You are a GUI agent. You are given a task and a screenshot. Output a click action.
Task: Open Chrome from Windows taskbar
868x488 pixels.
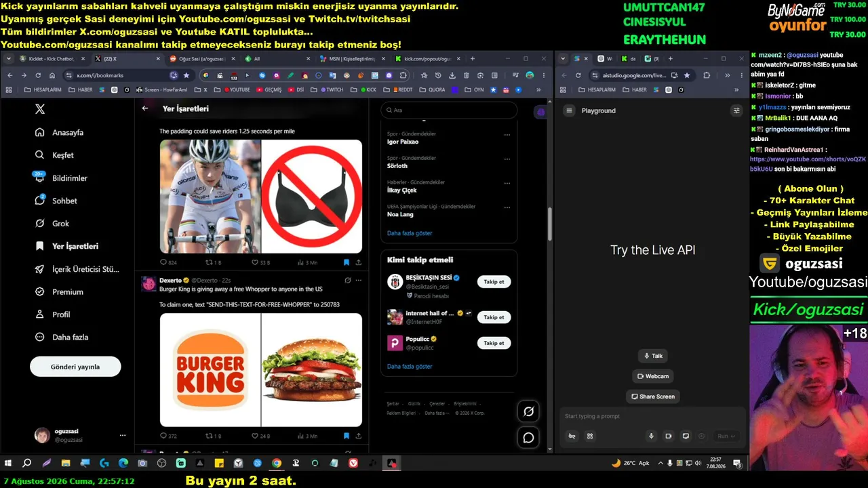coord(277,464)
